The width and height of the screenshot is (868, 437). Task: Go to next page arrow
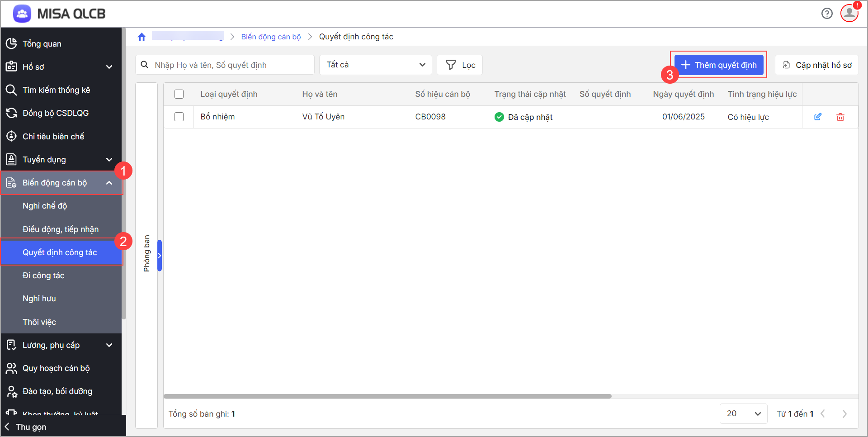pos(844,414)
